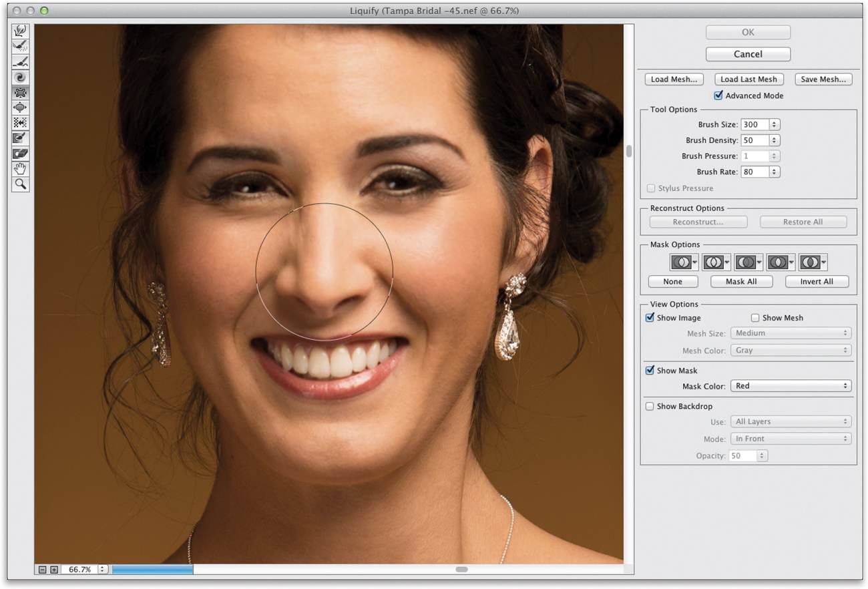Select the Reconstruct tool
Viewport: 868px width, 589px height.
[x=21, y=46]
